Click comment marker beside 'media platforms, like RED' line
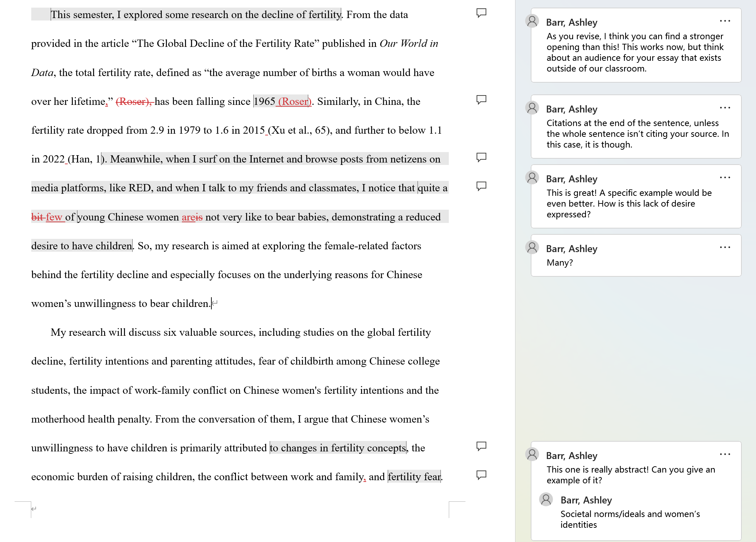756x542 pixels. [481, 186]
